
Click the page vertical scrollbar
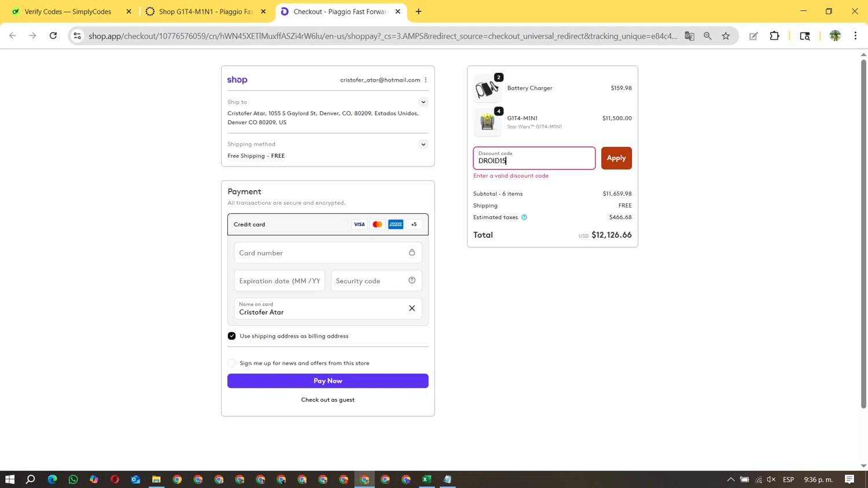click(x=863, y=234)
